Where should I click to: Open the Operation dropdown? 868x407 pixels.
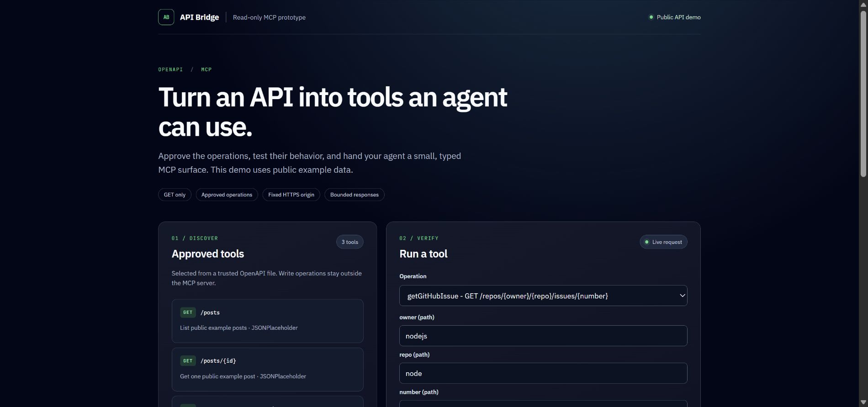[543, 296]
